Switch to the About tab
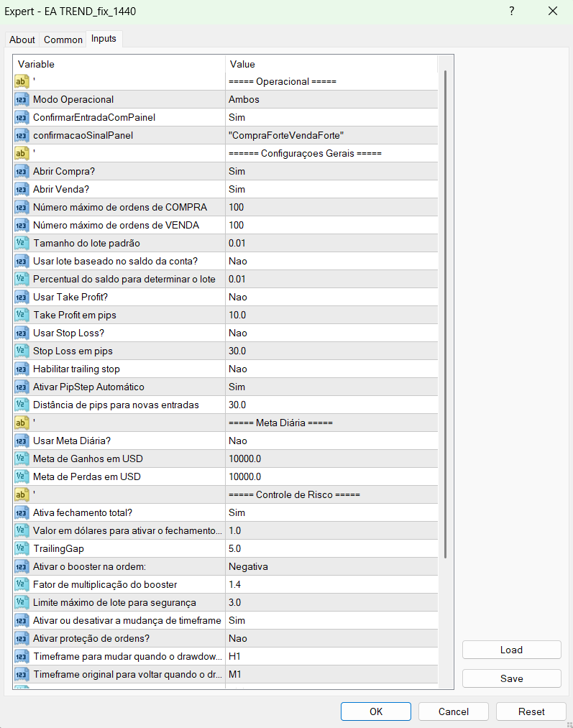 [22, 40]
